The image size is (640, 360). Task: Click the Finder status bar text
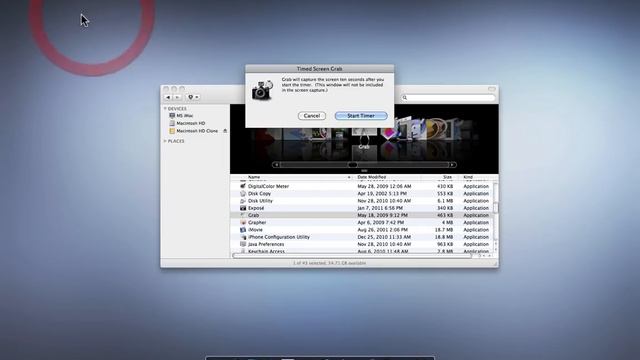coord(329,263)
